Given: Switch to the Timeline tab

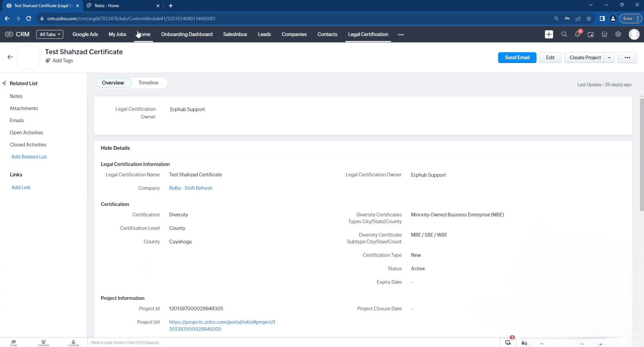Looking at the screenshot, I should pyautogui.click(x=149, y=83).
